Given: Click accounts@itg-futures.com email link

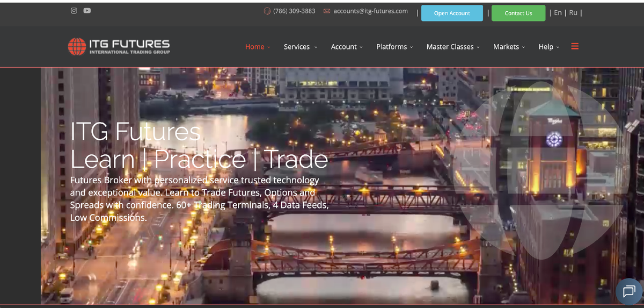Looking at the screenshot, I should pyautogui.click(x=370, y=11).
